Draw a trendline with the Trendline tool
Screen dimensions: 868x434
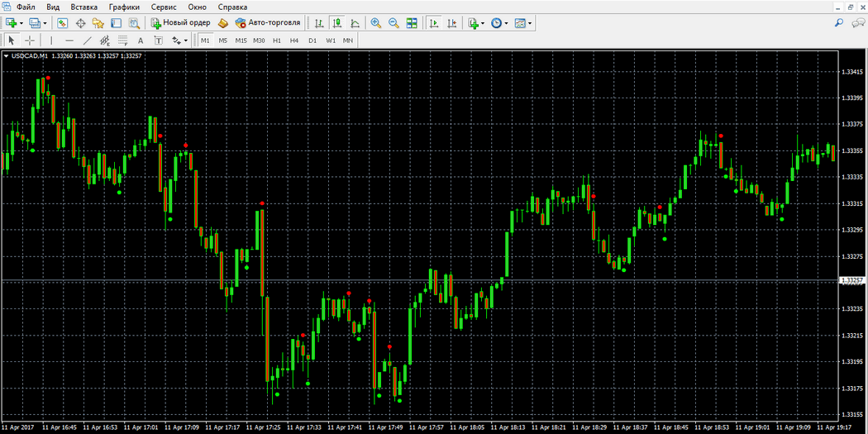(87, 40)
